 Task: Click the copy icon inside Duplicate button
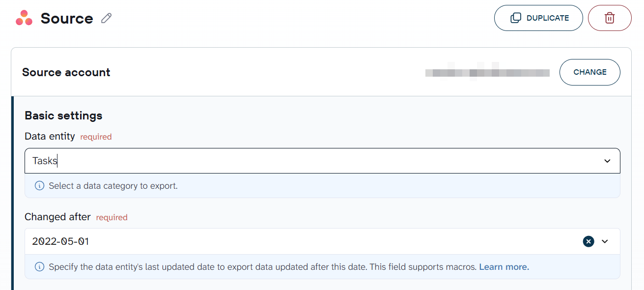point(516,18)
